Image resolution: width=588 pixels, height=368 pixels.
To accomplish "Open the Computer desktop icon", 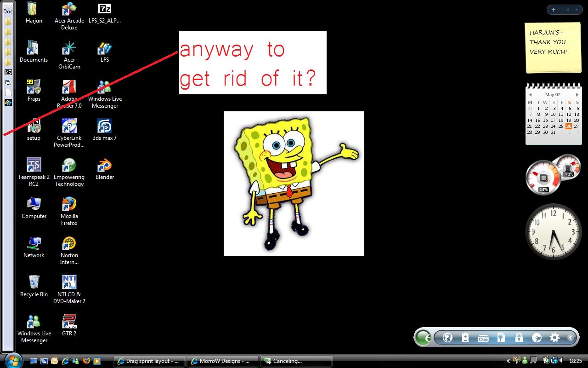I will pos(34,208).
